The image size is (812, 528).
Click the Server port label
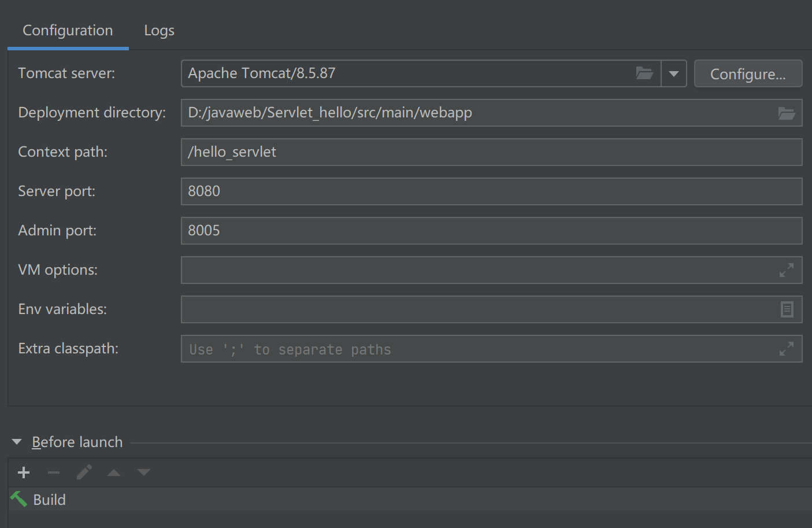[x=57, y=191]
